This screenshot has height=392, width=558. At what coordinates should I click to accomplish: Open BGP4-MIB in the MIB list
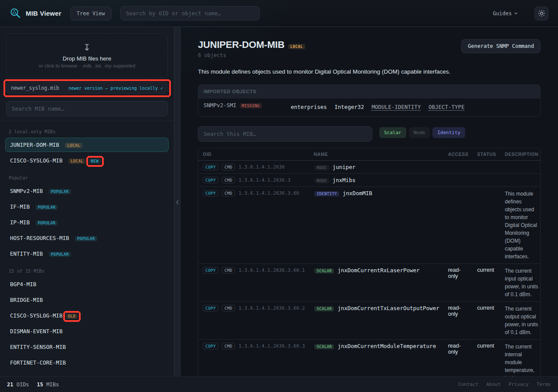[x=87, y=284]
